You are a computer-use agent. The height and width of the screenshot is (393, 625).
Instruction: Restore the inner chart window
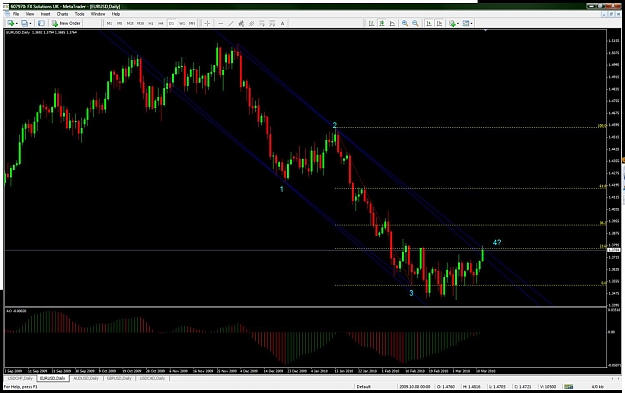(x=611, y=14)
